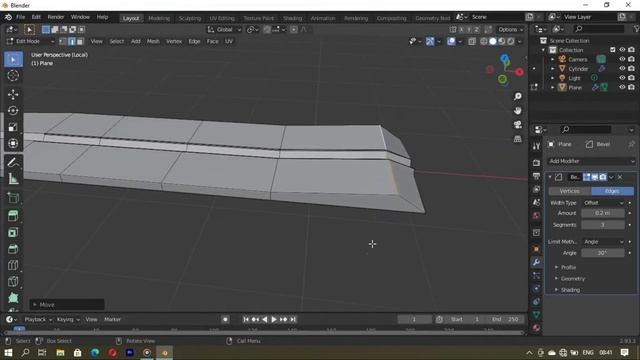Screen dimensions: 640x360
Task: Switch to edge select mode
Action: pyautogui.click(x=71, y=41)
